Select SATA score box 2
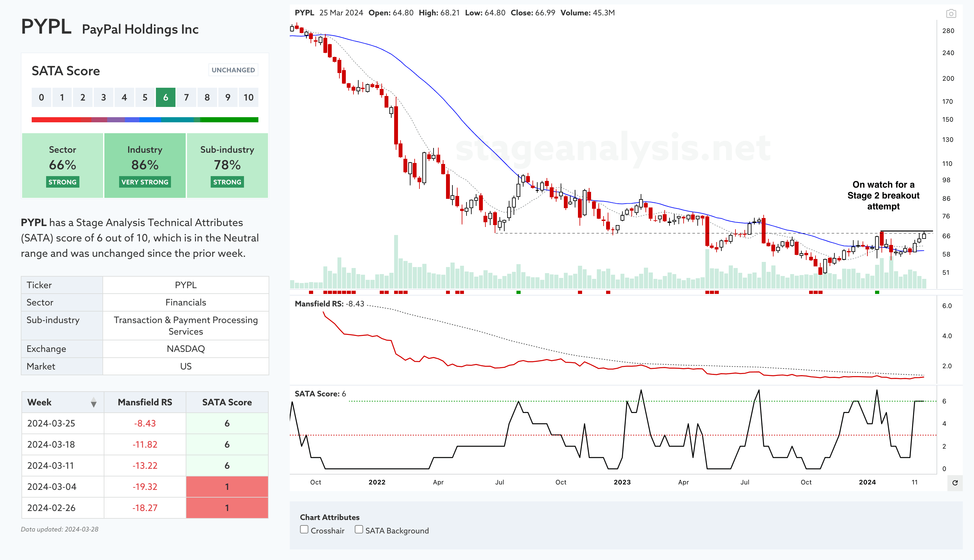The width and height of the screenshot is (974, 560). (x=83, y=97)
